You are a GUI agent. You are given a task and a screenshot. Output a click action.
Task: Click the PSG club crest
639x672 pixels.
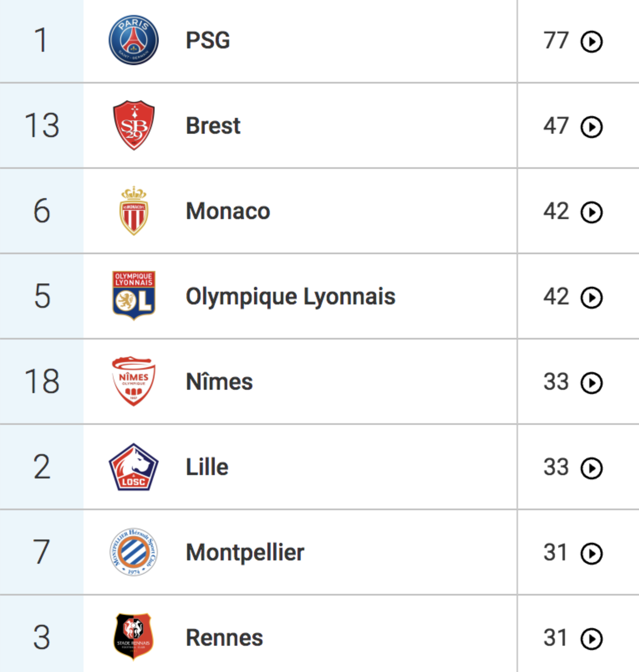point(134,40)
